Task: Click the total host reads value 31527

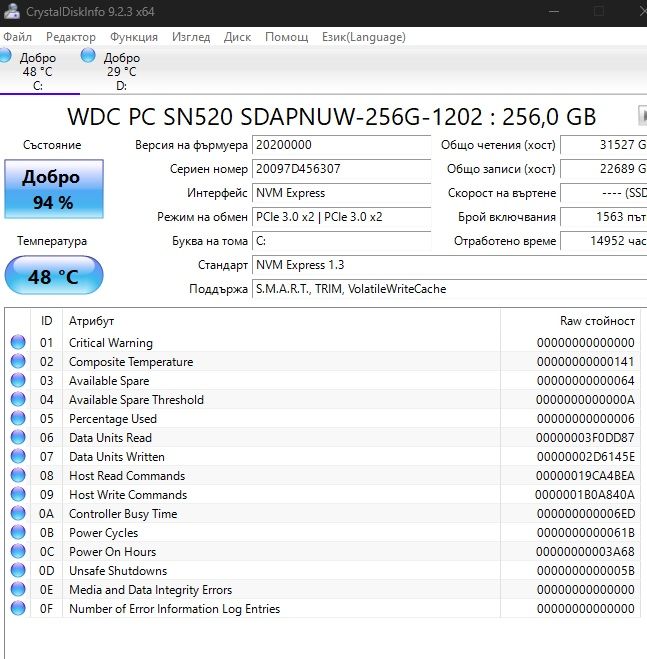Action: coord(604,145)
